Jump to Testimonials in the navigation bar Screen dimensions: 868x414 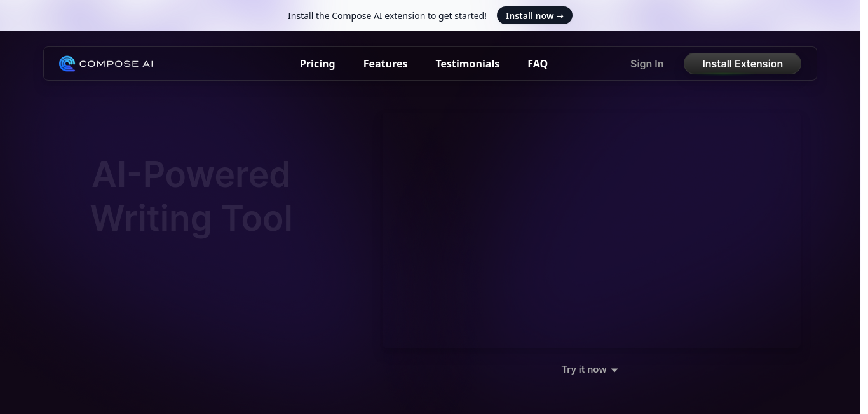[x=467, y=64]
